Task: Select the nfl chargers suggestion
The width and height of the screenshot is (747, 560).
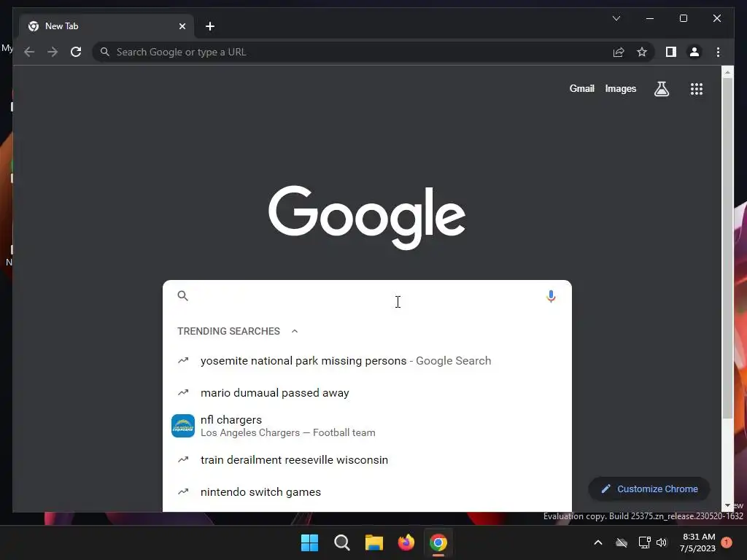Action: coord(367,426)
